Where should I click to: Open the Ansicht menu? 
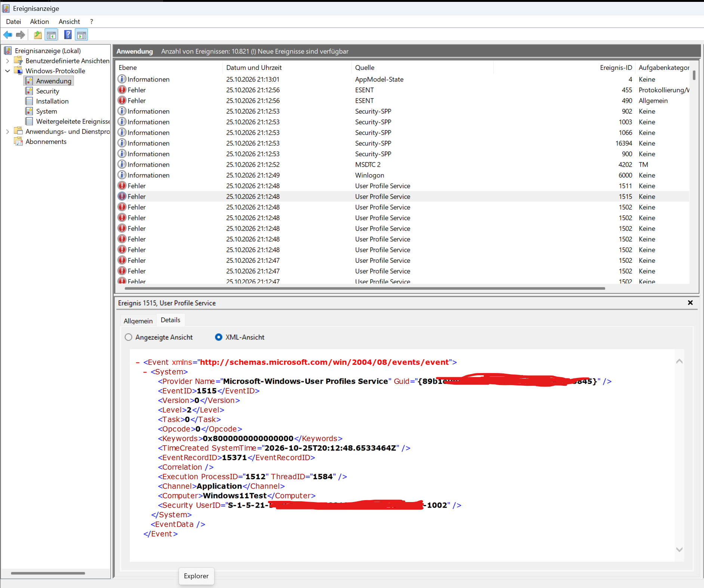[x=69, y=22]
